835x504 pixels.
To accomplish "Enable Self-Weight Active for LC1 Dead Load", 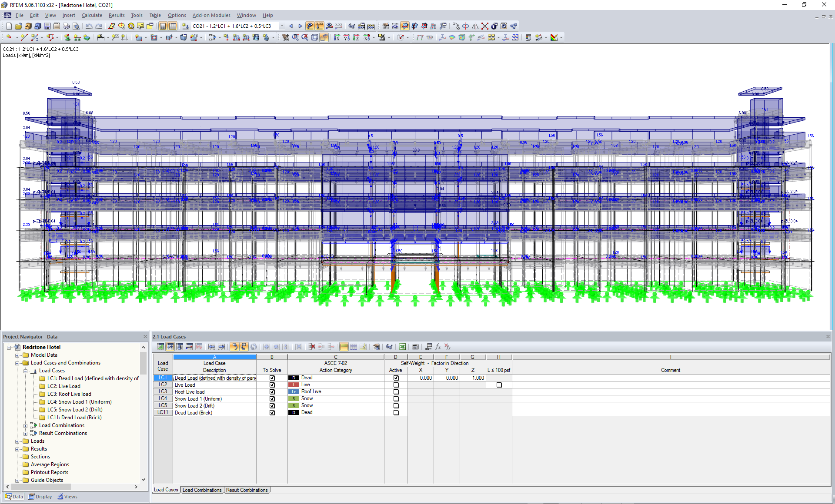I will coord(395,377).
